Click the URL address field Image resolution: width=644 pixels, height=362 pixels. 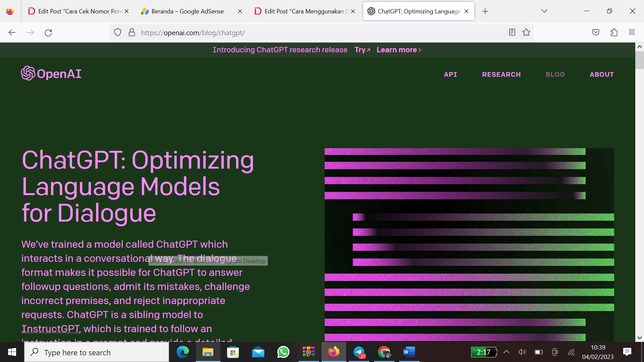pyautogui.click(x=322, y=33)
